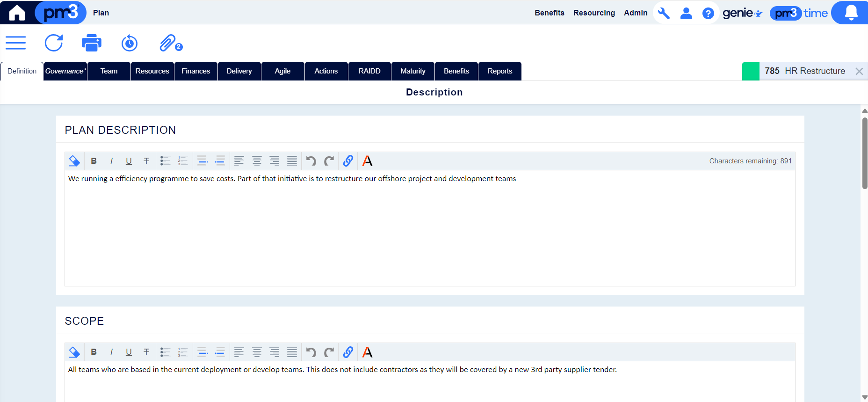This screenshot has width=868, height=402.
Task: Insert link in Plan Description editor
Action: coord(348,161)
